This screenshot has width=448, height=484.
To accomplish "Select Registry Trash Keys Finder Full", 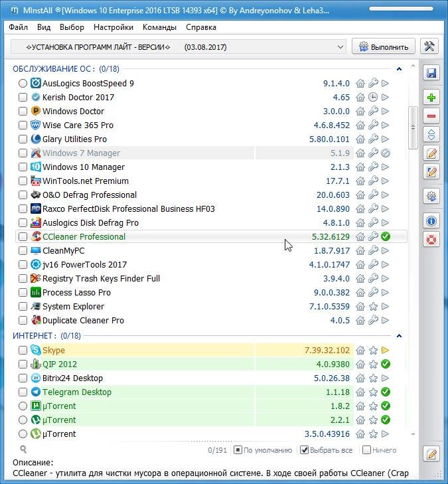I will point(211,278).
